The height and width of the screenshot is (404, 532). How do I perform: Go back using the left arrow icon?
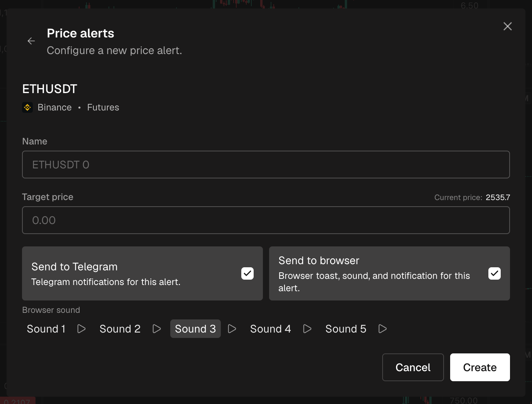(31, 41)
